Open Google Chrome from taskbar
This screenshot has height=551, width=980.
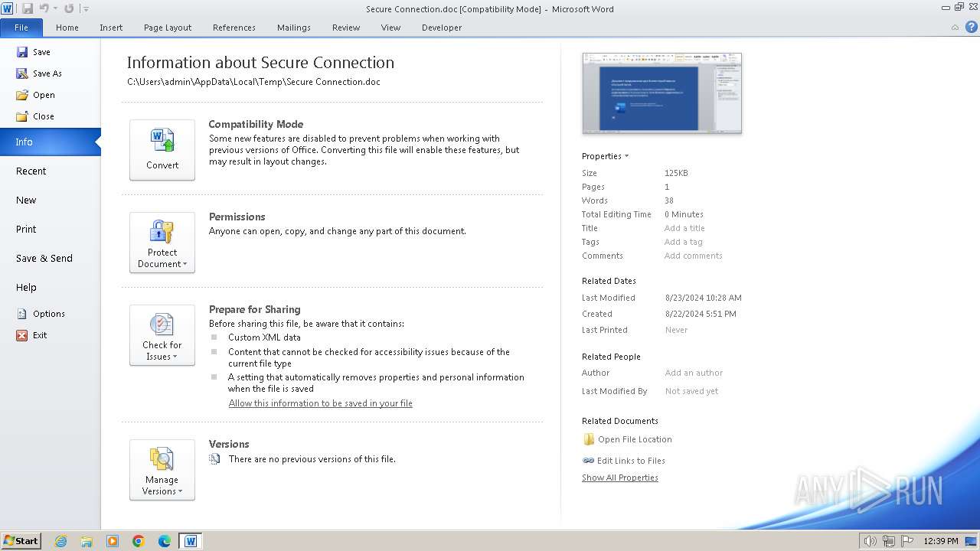[139, 541]
